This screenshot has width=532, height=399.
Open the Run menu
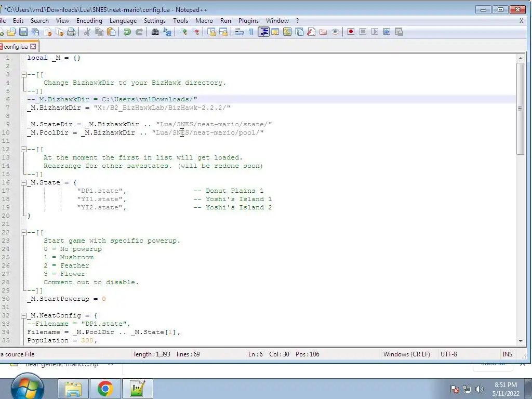click(225, 21)
